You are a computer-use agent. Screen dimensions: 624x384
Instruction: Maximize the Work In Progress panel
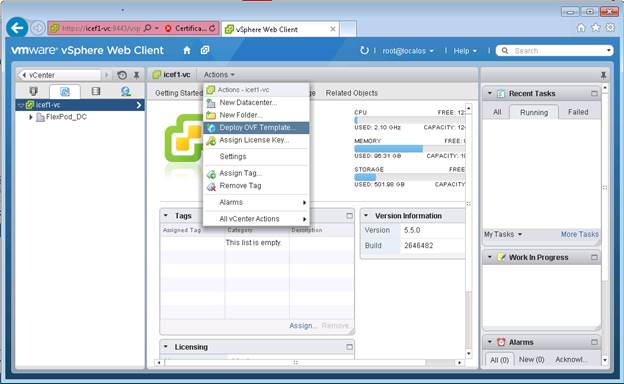[x=594, y=257]
